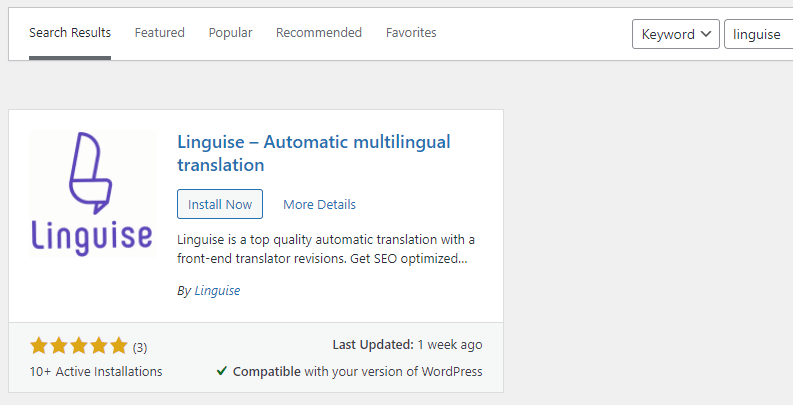Click the green compatibility checkmark icon
The width and height of the screenshot is (793, 405).
pyautogui.click(x=222, y=371)
